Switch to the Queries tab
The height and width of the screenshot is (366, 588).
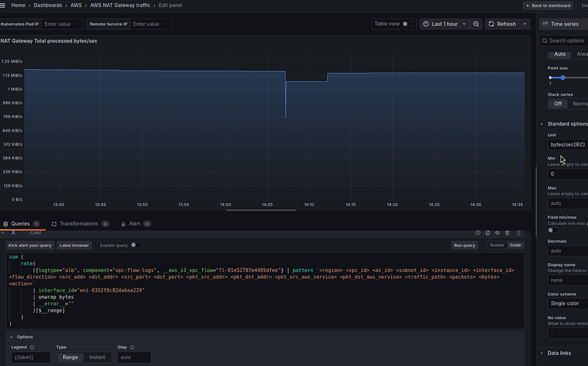click(21, 224)
